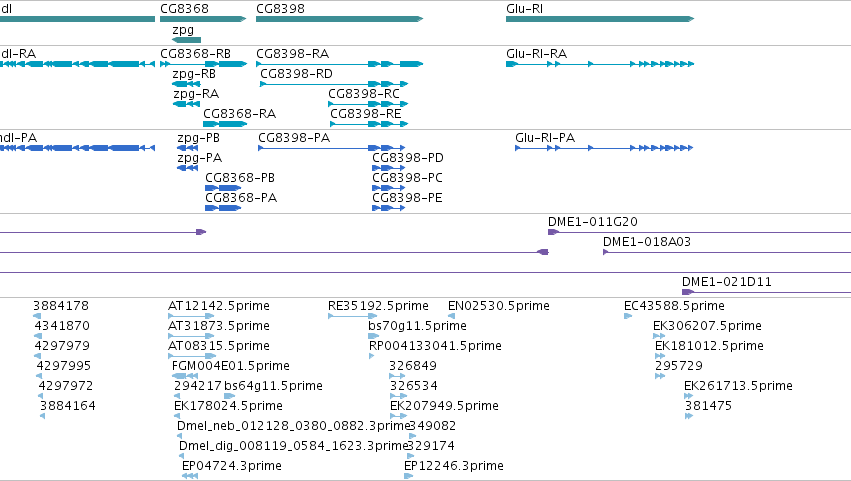Open transcript CG8398-RA
851x481 pixels.
[x=293, y=54]
